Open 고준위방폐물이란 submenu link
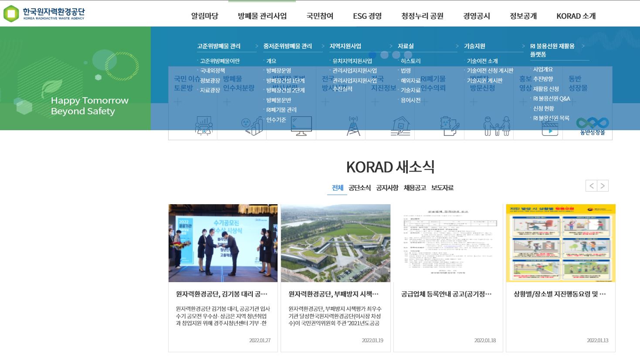This screenshot has width=640, height=364. click(x=220, y=61)
